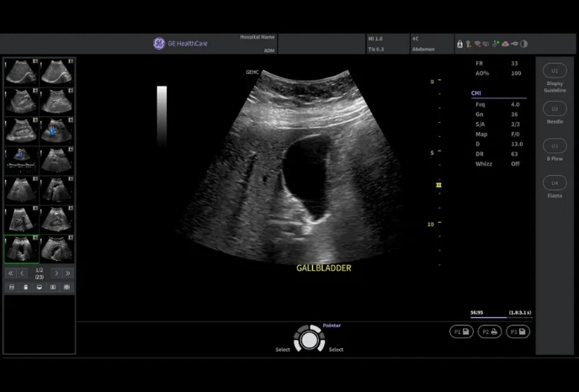The height and width of the screenshot is (392, 579).
Task: Go to next thumbnail page arrow
Action: [56, 273]
